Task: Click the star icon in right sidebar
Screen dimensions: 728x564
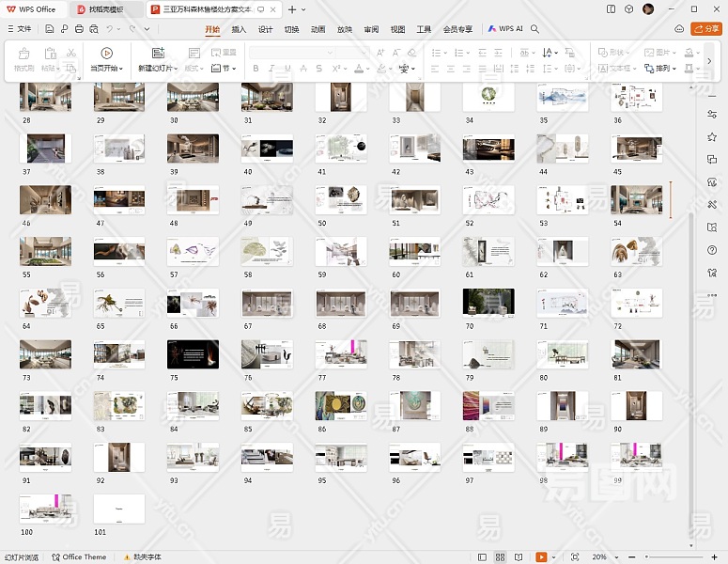Action: tap(712, 137)
